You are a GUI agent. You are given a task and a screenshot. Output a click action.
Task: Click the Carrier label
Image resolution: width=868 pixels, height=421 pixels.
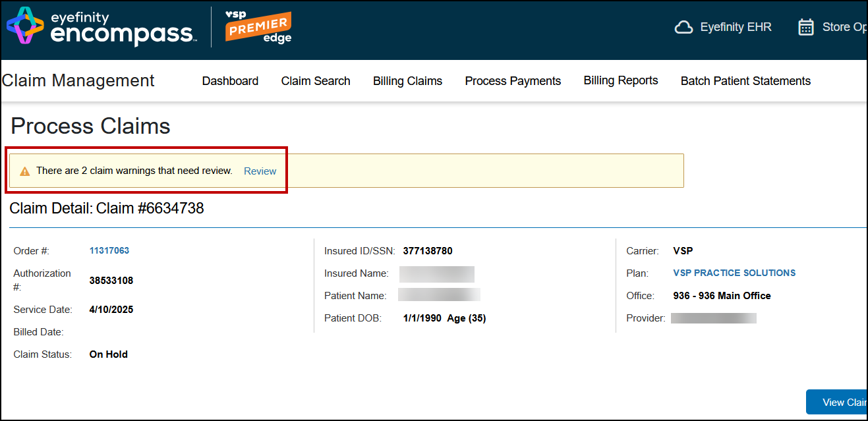[642, 251]
